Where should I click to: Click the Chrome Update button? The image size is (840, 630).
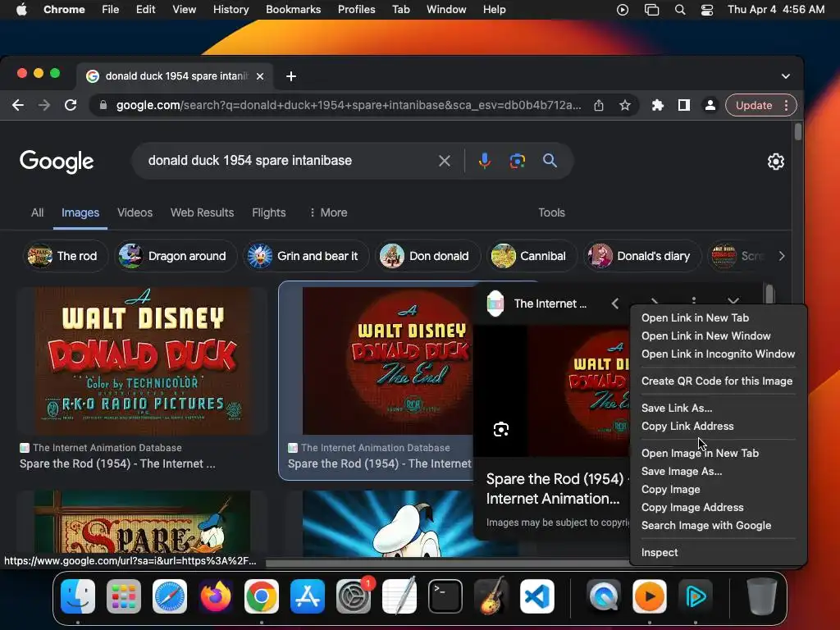click(753, 105)
